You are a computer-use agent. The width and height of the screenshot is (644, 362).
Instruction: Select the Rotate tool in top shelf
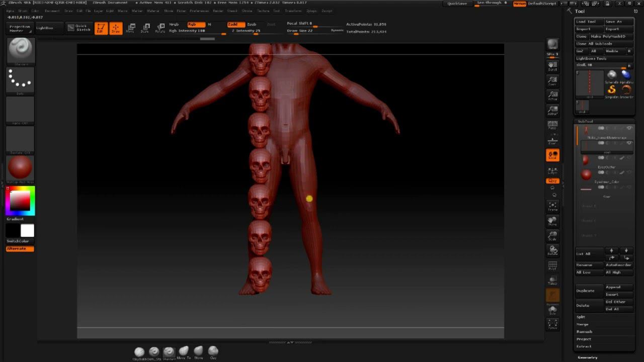160,28
